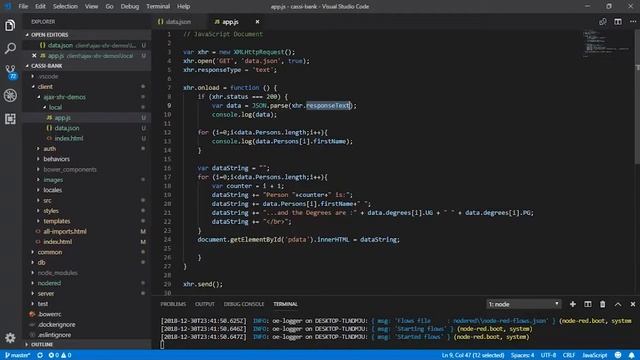Close app.js in Open Editors list

click(x=34, y=56)
